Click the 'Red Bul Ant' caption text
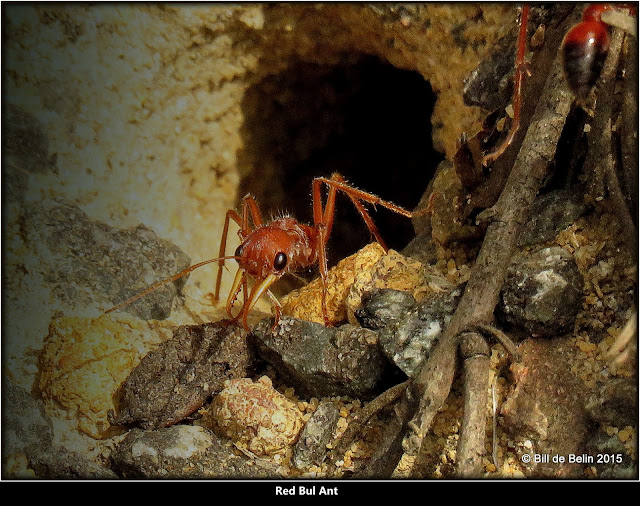This screenshot has height=506, width=640. click(x=307, y=491)
